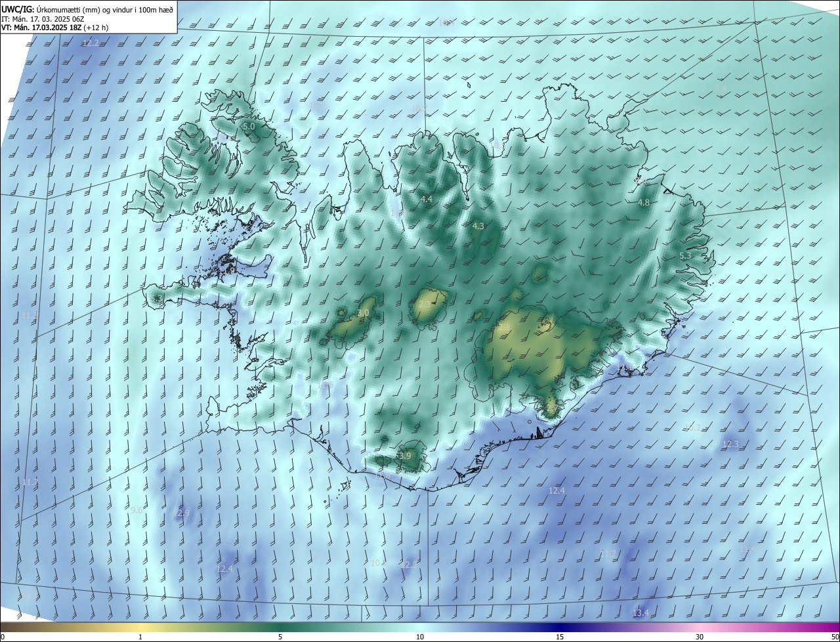Click the 3.9 value on the southern glacier
The width and height of the screenshot is (840, 642).
point(404,456)
